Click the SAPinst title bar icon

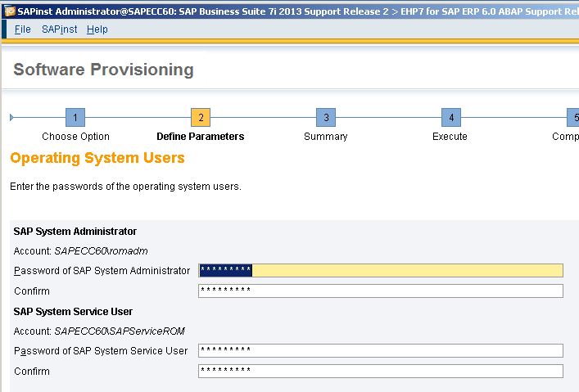[x=9, y=11]
